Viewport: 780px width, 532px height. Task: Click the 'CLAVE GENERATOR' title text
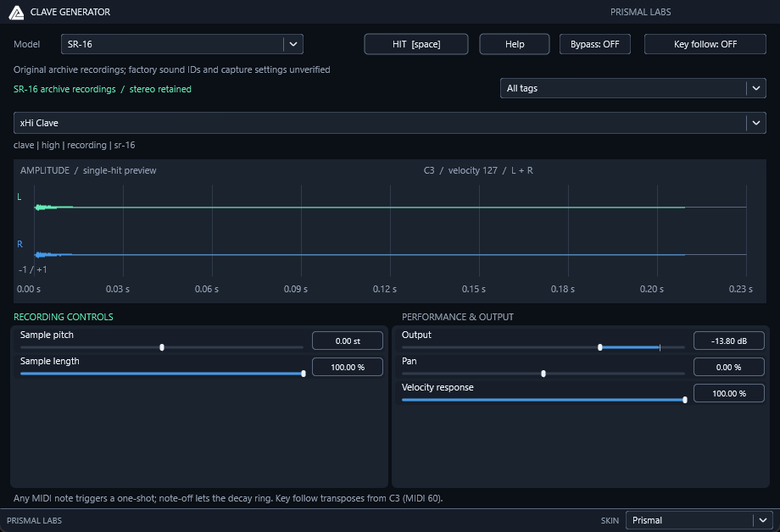[x=70, y=12]
